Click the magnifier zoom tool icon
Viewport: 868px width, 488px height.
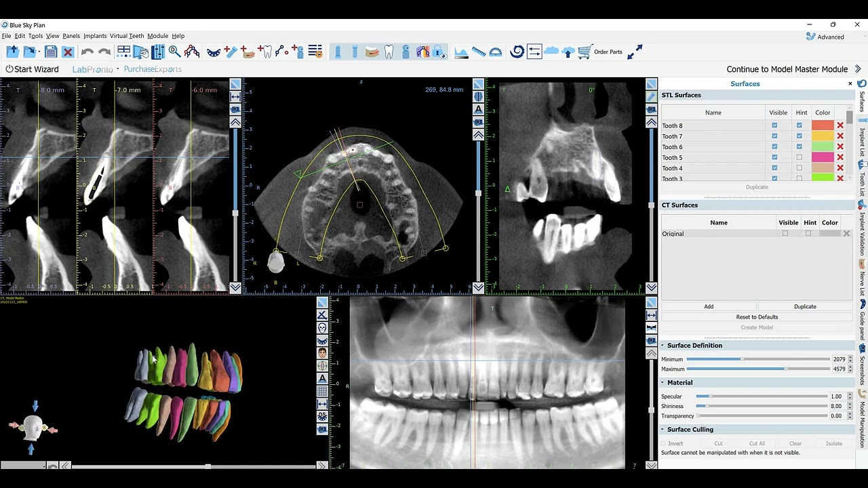pyautogui.click(x=174, y=52)
